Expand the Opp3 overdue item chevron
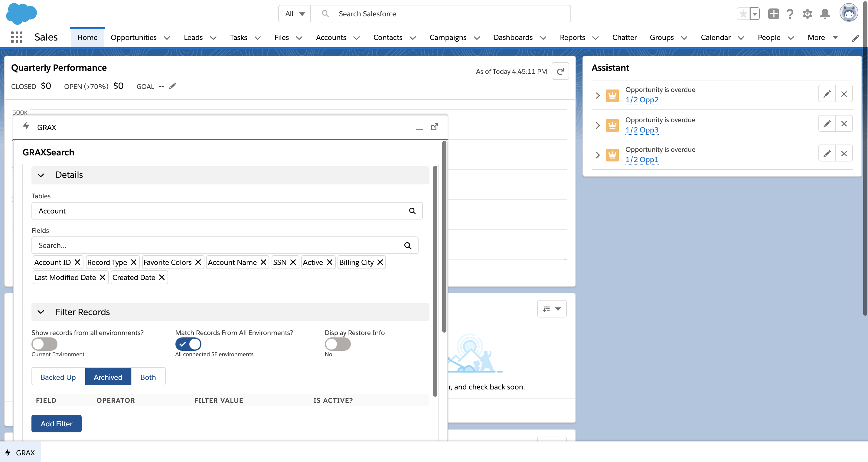The height and width of the screenshot is (462, 868). [598, 125]
